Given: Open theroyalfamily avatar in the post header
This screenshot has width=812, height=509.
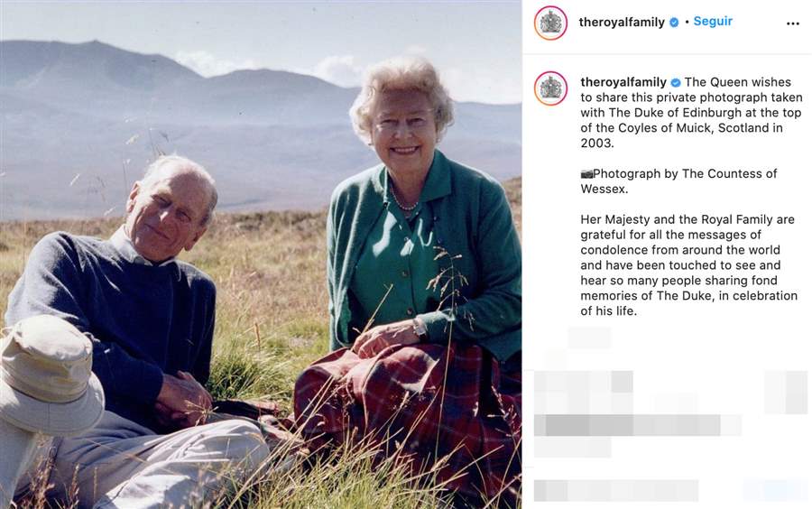Looking at the screenshot, I should (x=550, y=23).
